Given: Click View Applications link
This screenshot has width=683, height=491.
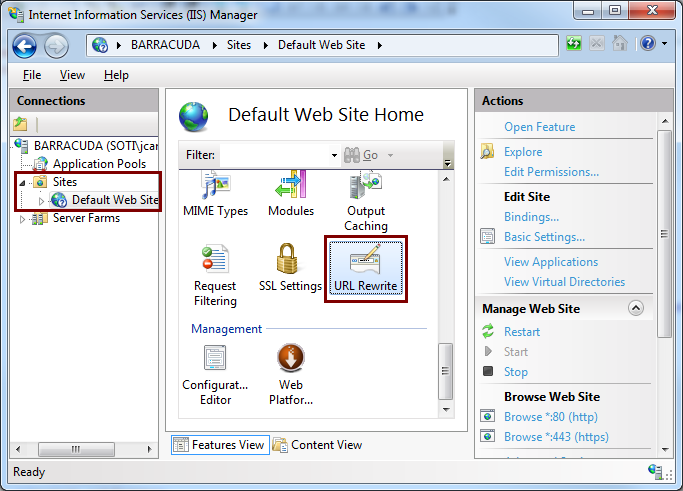Looking at the screenshot, I should (x=551, y=261).
